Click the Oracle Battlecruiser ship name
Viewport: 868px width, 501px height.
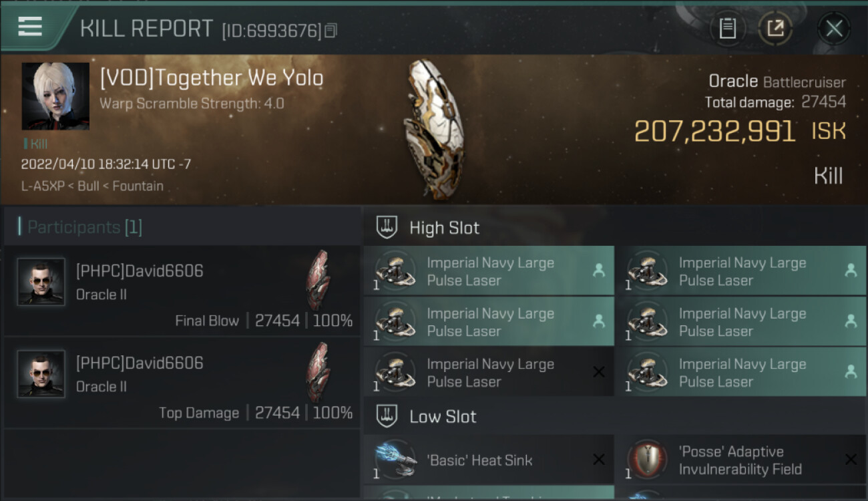click(777, 82)
